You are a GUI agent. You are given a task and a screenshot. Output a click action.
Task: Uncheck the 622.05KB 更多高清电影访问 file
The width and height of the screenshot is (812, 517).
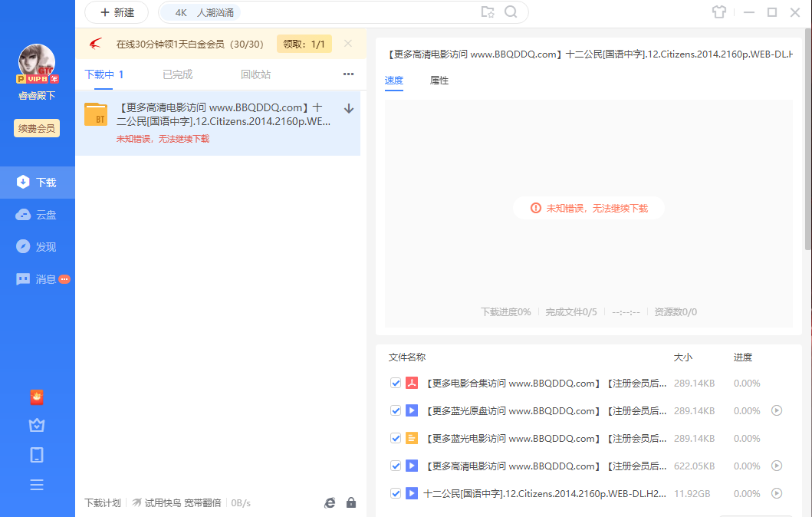coord(396,466)
